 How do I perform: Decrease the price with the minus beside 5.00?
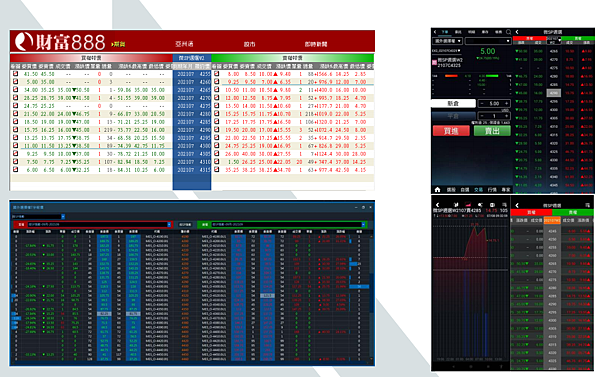click(x=482, y=103)
